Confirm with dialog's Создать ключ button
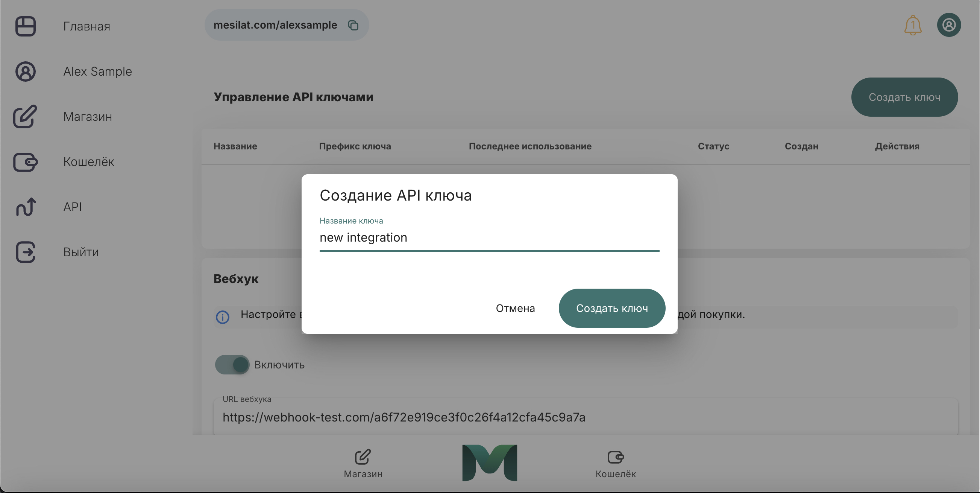Viewport: 980px width, 493px height. pos(612,308)
